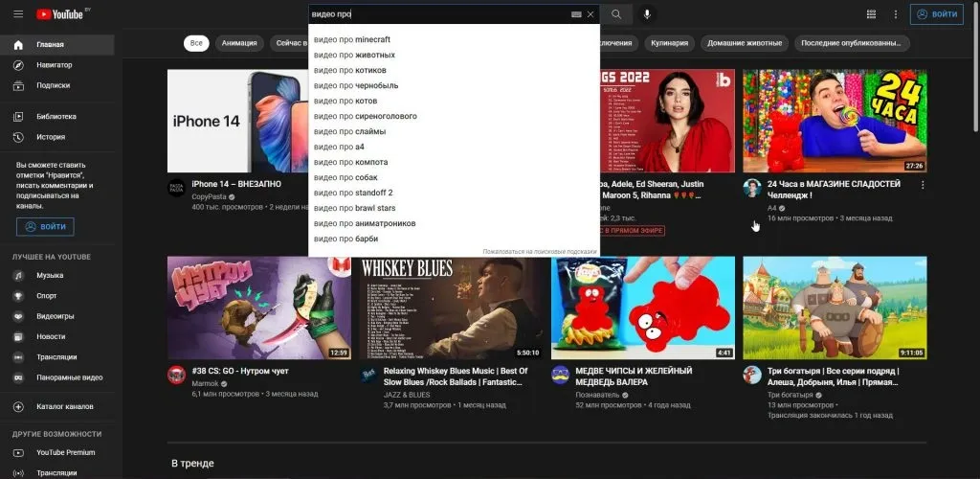This screenshot has width=980, height=479.
Task: Open the on-screen keyboard icon in search box
Action: pyautogui.click(x=576, y=14)
